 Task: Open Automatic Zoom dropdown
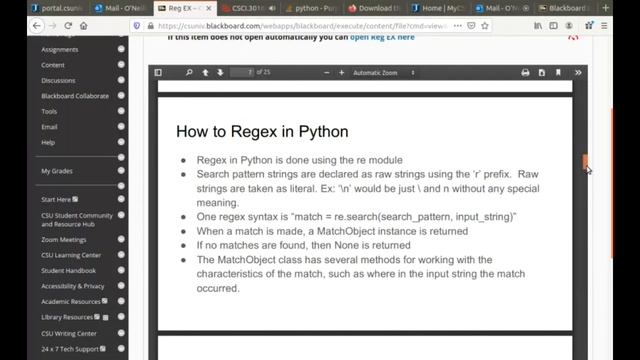[384, 73]
